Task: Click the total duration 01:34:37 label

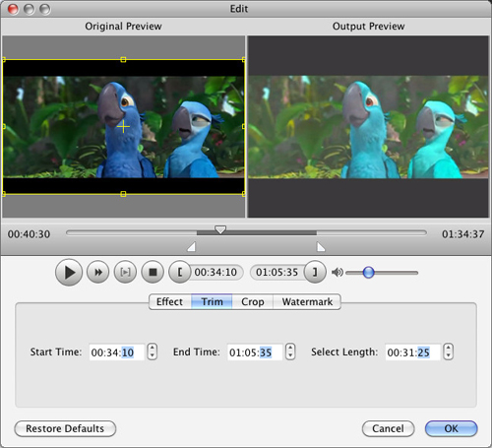Action: point(462,234)
